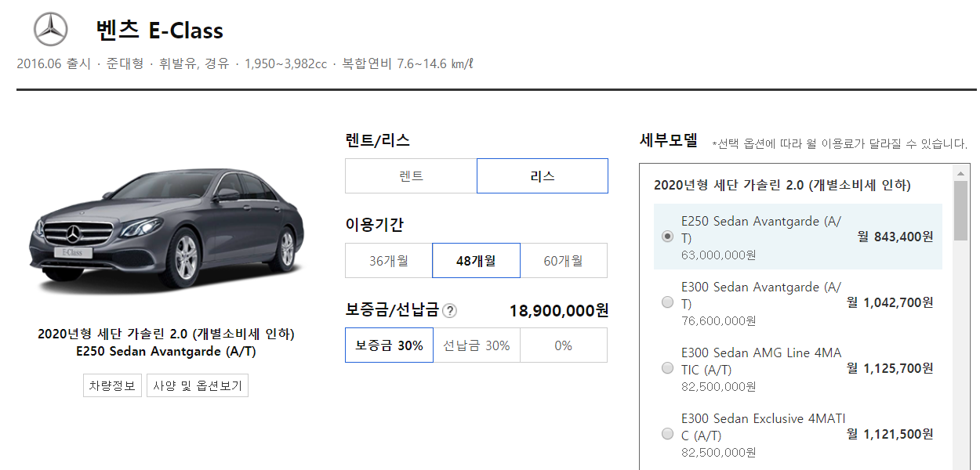Choose the 36개월 usage period
This screenshot has width=980, height=470.
(389, 261)
